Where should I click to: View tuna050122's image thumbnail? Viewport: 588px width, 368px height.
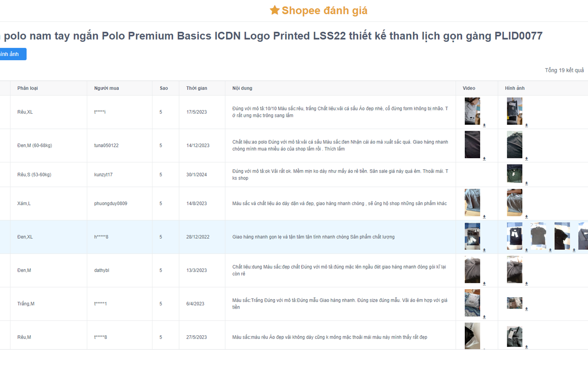tap(514, 145)
